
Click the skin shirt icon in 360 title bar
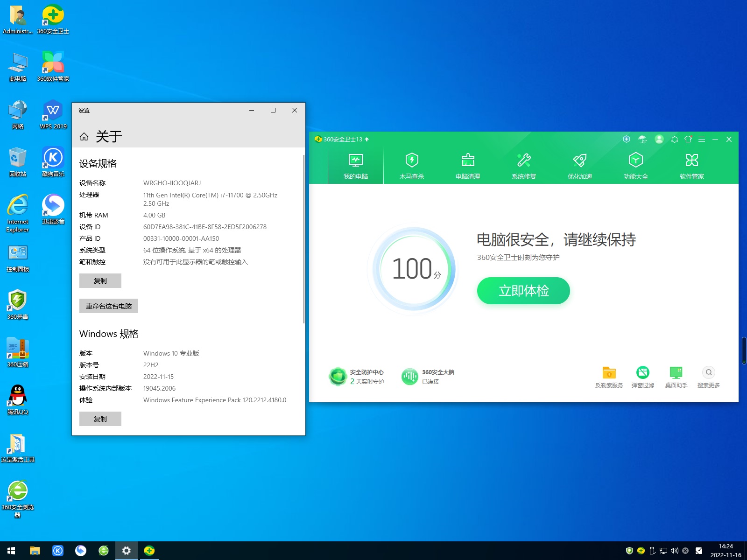(x=688, y=139)
